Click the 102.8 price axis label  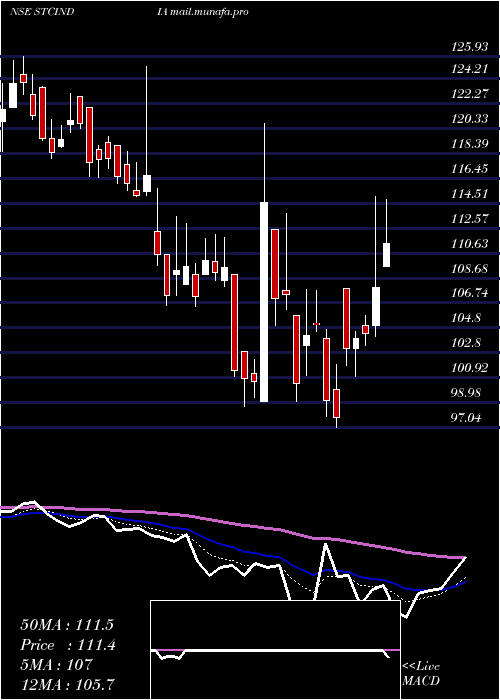click(464, 343)
